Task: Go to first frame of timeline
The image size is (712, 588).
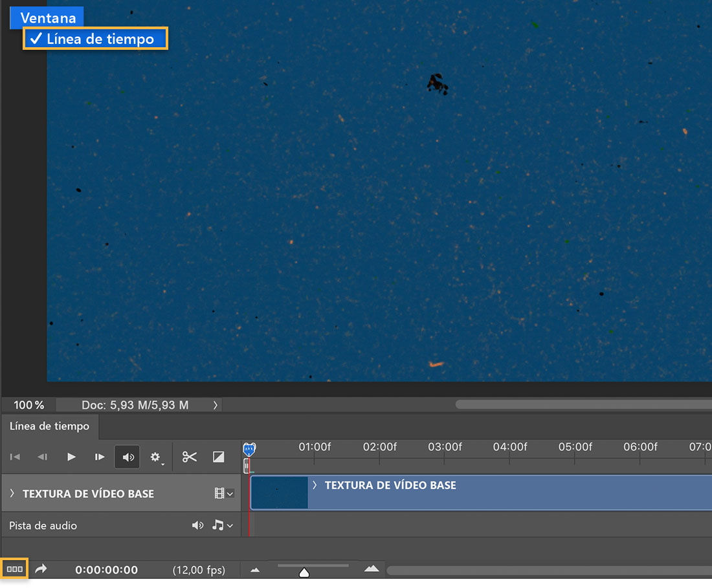Action: coord(15,457)
